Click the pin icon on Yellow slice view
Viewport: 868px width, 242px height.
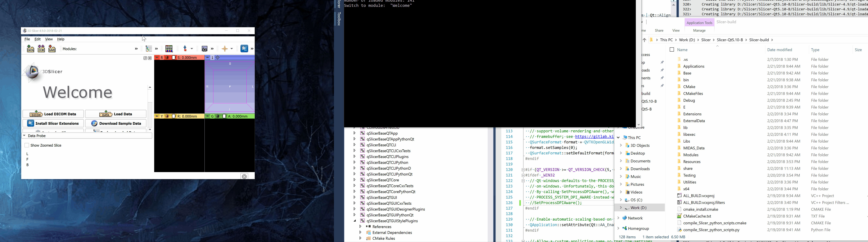click(x=157, y=116)
